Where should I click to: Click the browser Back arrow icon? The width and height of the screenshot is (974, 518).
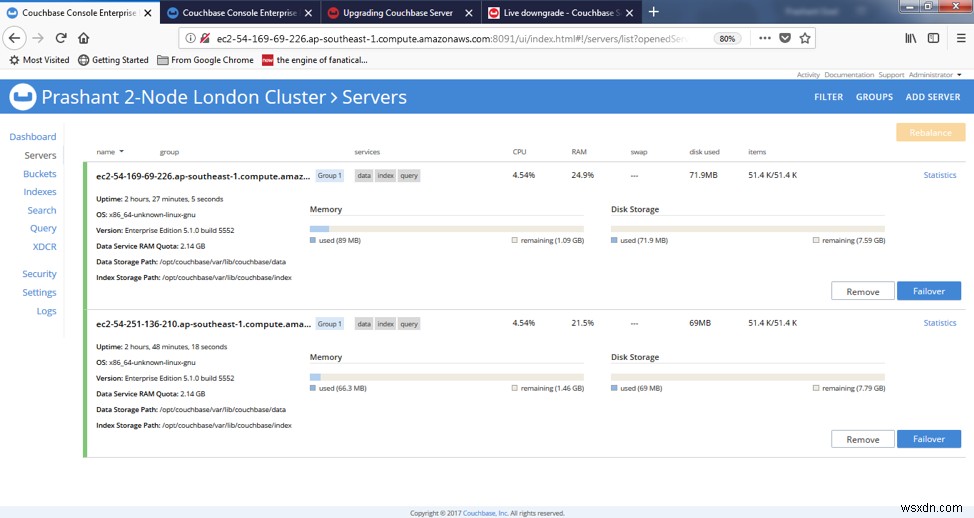(14, 38)
